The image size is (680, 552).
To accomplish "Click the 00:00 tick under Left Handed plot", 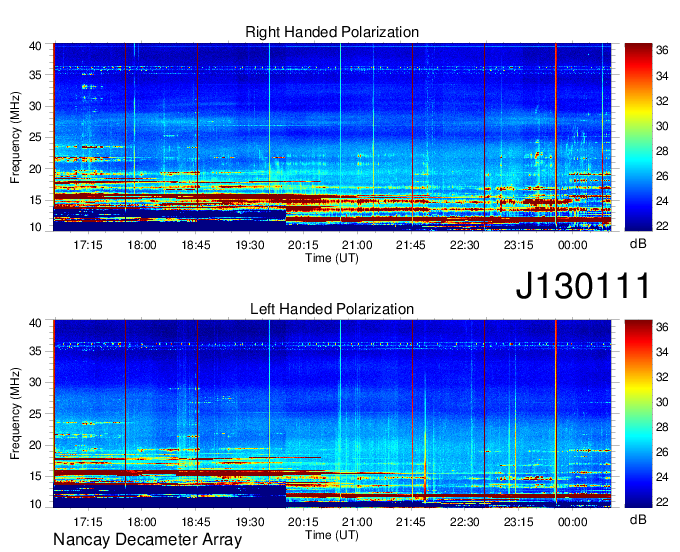I will (572, 522).
